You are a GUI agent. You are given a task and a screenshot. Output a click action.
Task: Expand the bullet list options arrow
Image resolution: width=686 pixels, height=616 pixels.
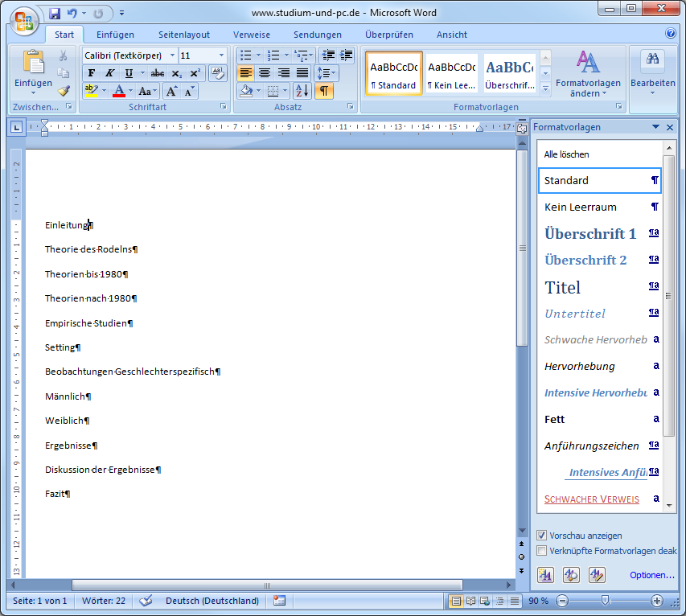(258, 55)
